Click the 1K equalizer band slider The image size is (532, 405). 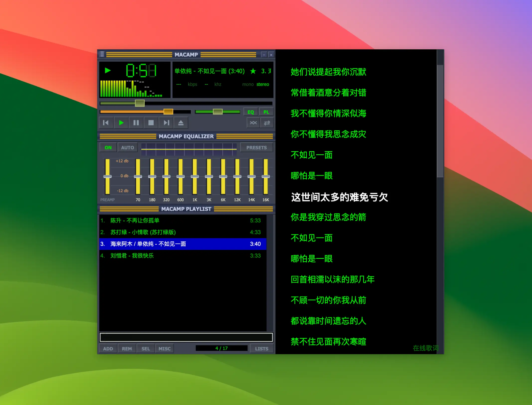195,176
